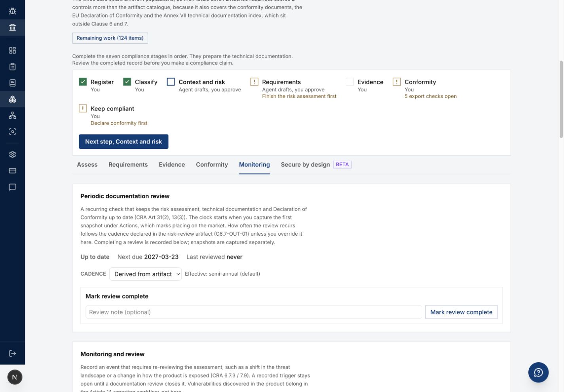Click the next due date 2027-03-23
Viewport: 564px width, 392px height.
[x=161, y=257]
